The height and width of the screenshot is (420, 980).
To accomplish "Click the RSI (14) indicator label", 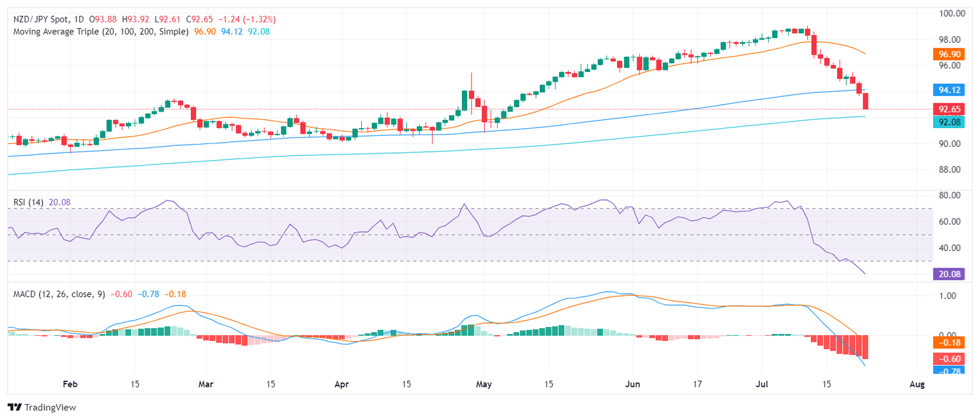I will click(x=29, y=202).
